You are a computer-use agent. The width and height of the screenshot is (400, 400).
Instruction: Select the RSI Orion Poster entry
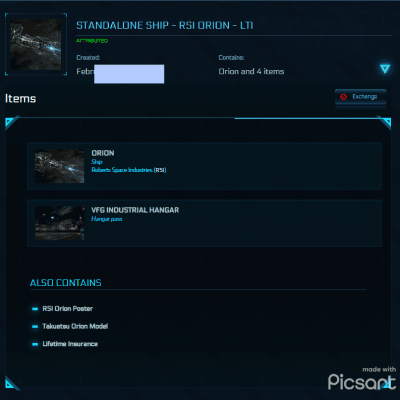(68, 309)
